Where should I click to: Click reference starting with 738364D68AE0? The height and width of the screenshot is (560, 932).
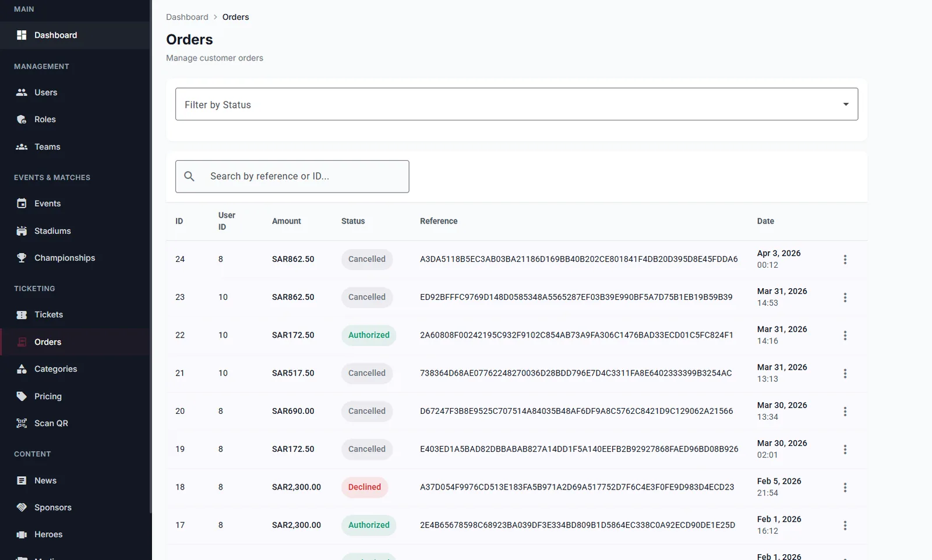point(576,373)
